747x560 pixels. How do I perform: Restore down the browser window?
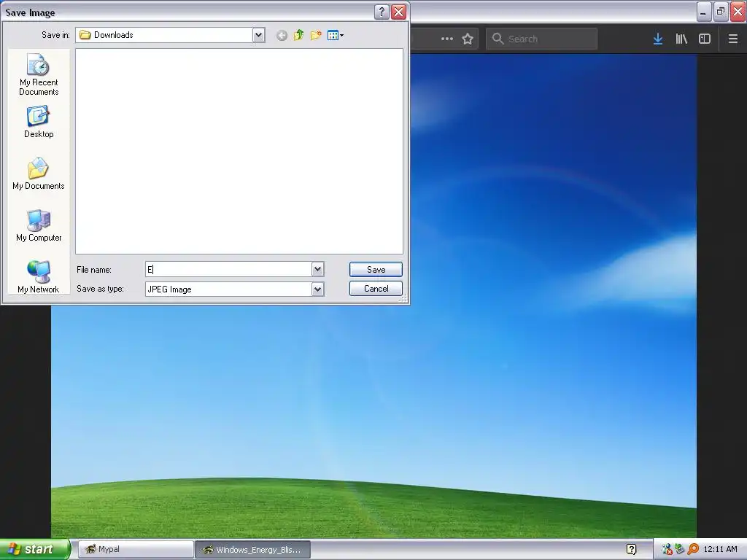[721, 12]
